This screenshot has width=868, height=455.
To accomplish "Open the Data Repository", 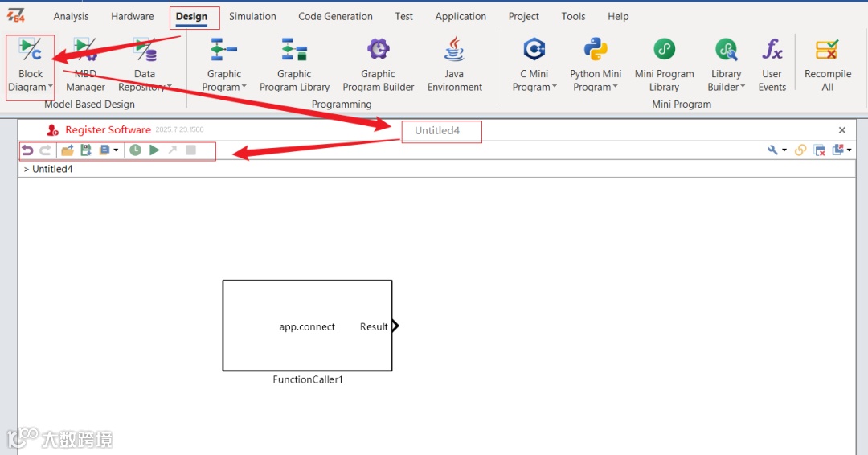I will [145, 66].
